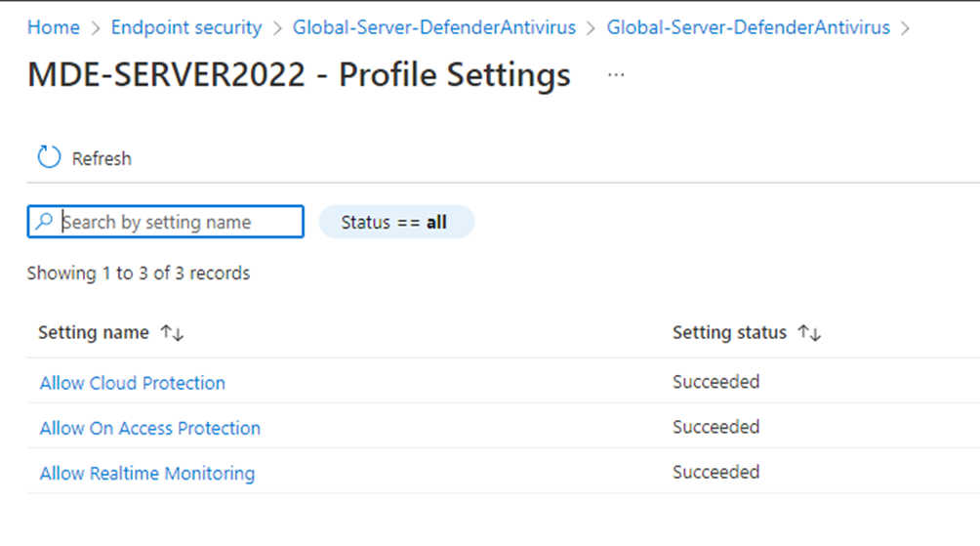Navigate to Endpoint security breadcrumb

(186, 27)
